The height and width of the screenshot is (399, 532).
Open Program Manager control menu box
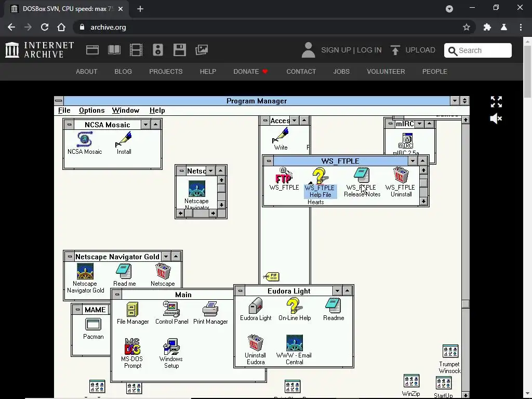click(x=59, y=101)
